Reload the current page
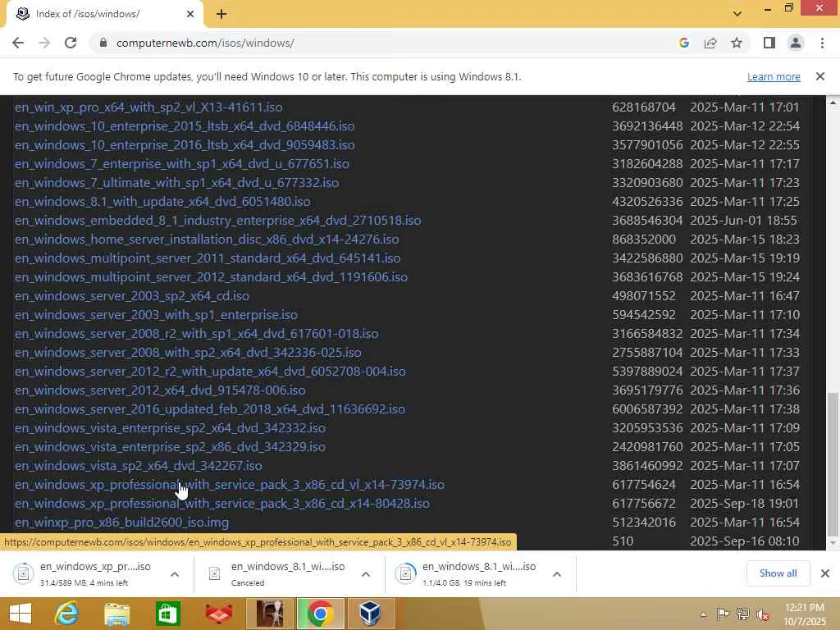This screenshot has height=630, width=840. [x=71, y=43]
